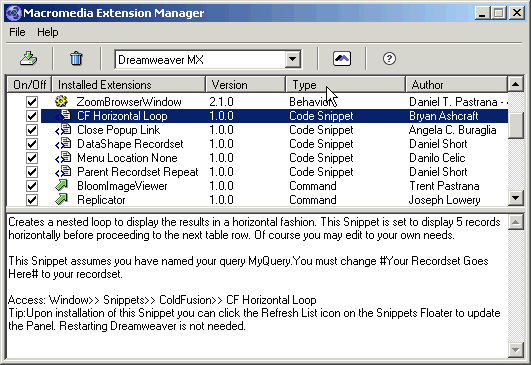Screen dimensions: 531x365
Task: Toggle DataShape Recordset on/off checkbox
Action: [x=32, y=144]
